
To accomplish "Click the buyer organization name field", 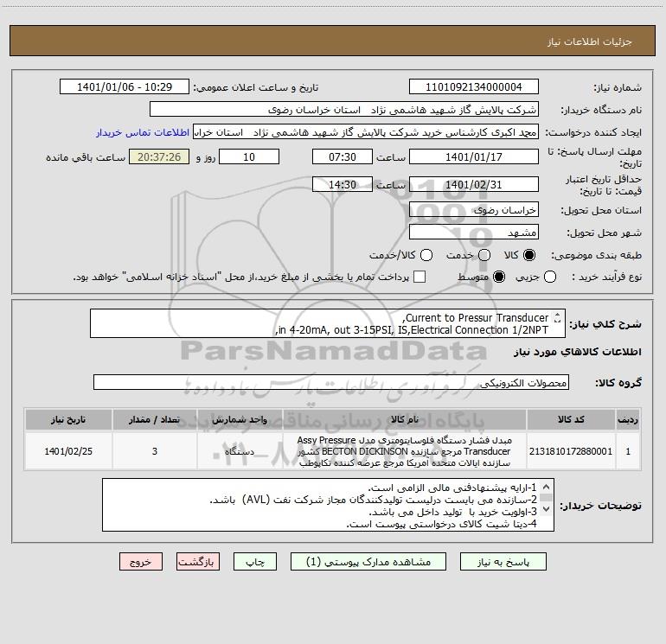I will tap(344, 110).
